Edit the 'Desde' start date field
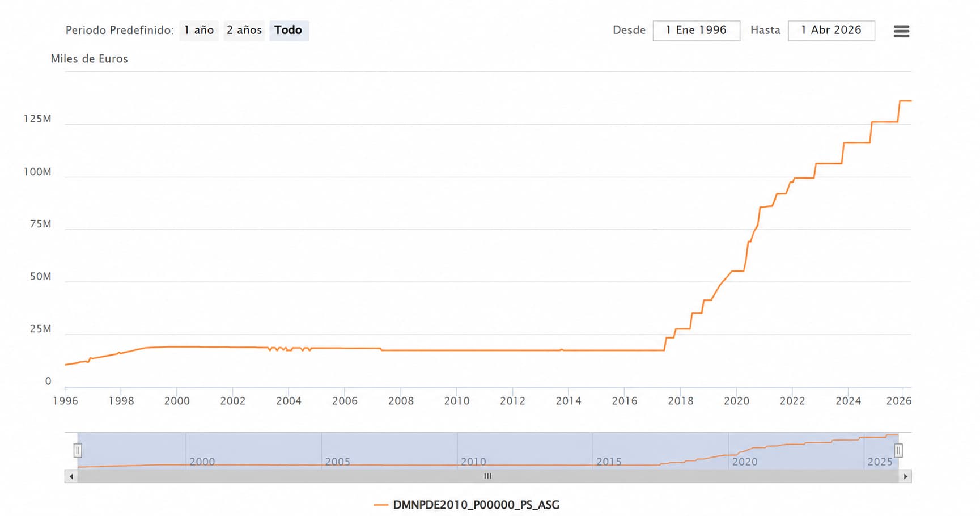This screenshot has width=980, height=516. (x=697, y=31)
